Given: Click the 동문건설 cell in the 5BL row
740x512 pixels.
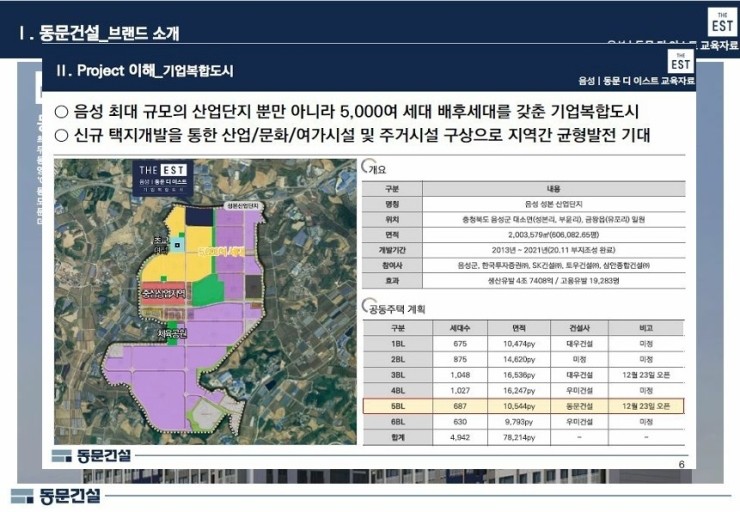Looking at the screenshot, I should 580,406.
